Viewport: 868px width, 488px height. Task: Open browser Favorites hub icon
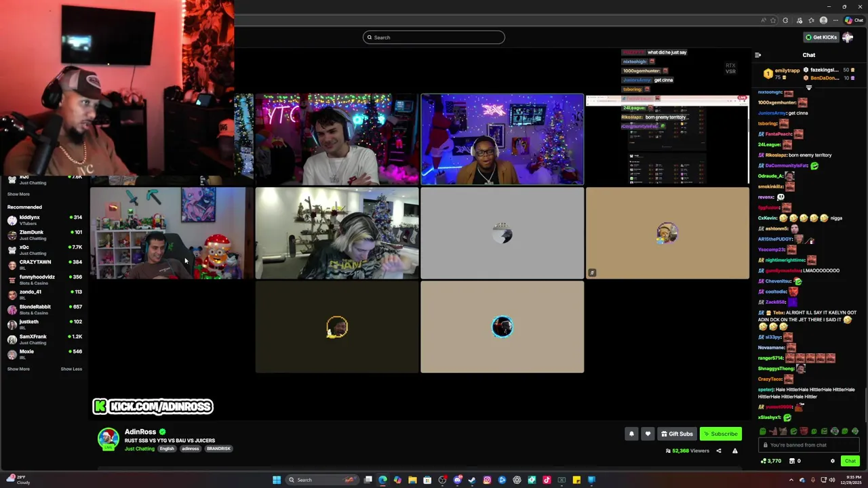click(811, 20)
